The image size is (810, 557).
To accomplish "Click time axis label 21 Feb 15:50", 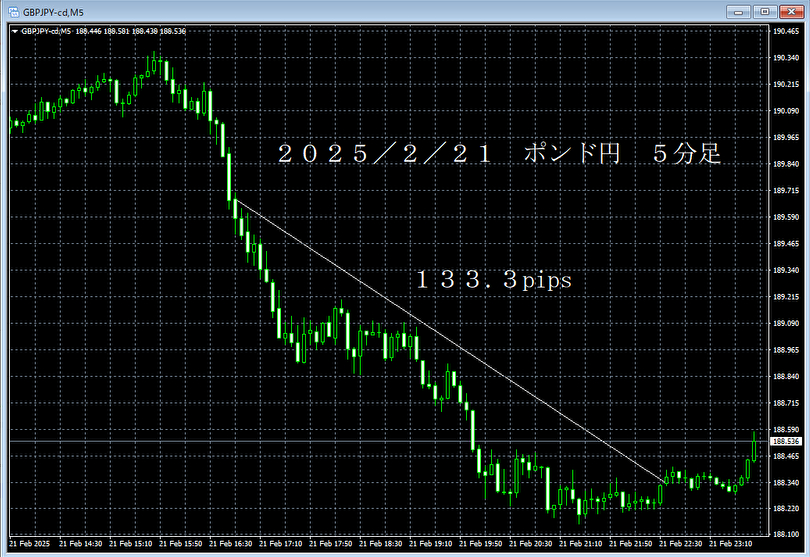I will coord(181,544).
